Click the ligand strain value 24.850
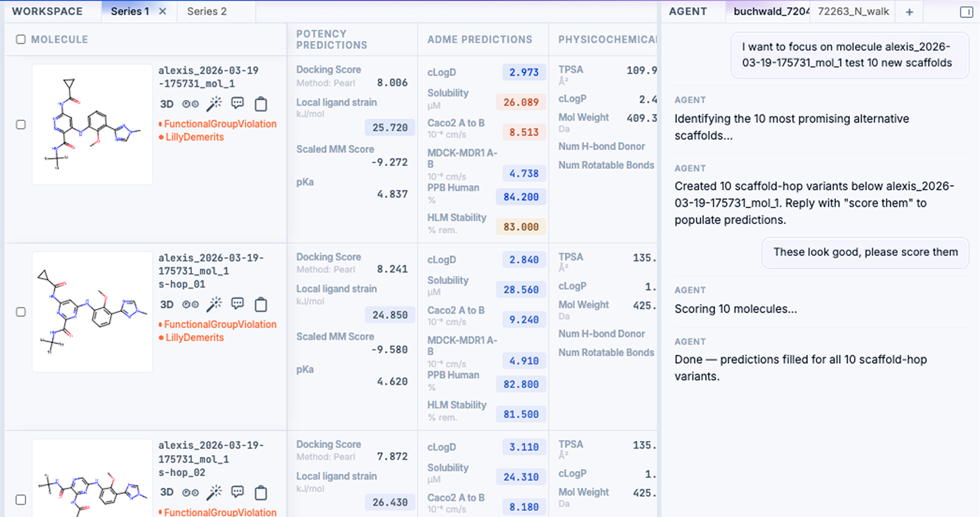The image size is (980, 517). (390, 315)
